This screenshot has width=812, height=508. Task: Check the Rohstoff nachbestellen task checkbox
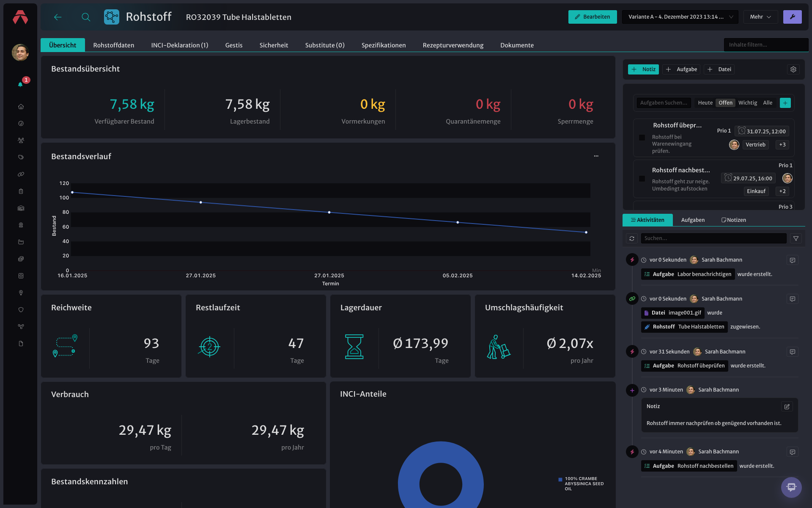point(642,179)
